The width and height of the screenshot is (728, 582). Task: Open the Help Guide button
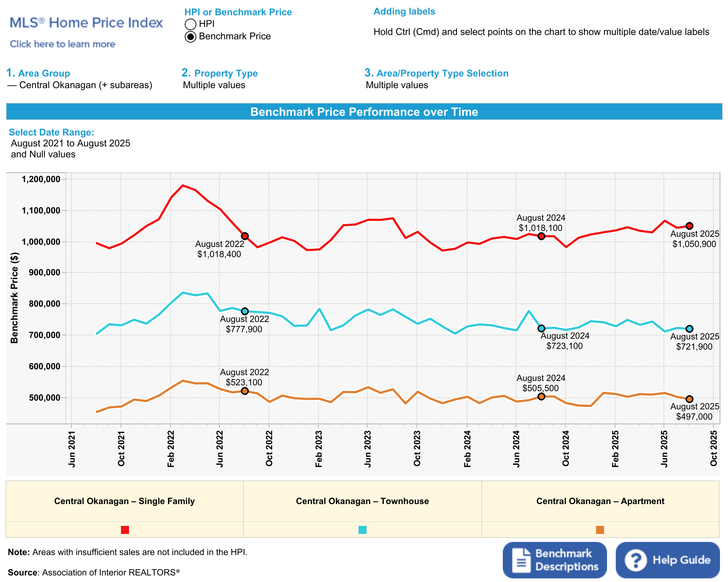point(668,560)
